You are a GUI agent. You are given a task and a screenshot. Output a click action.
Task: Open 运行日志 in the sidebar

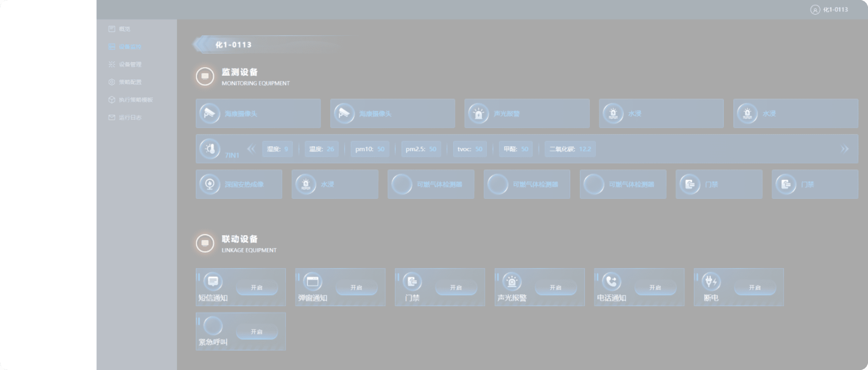pos(130,117)
